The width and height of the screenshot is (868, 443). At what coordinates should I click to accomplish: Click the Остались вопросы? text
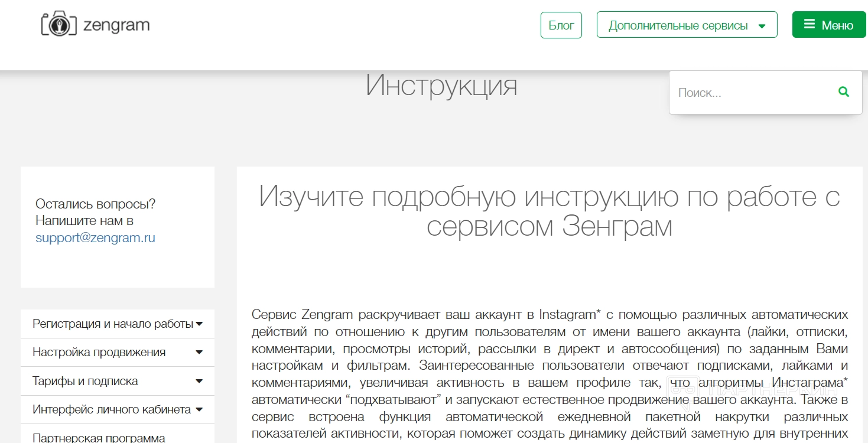(95, 204)
